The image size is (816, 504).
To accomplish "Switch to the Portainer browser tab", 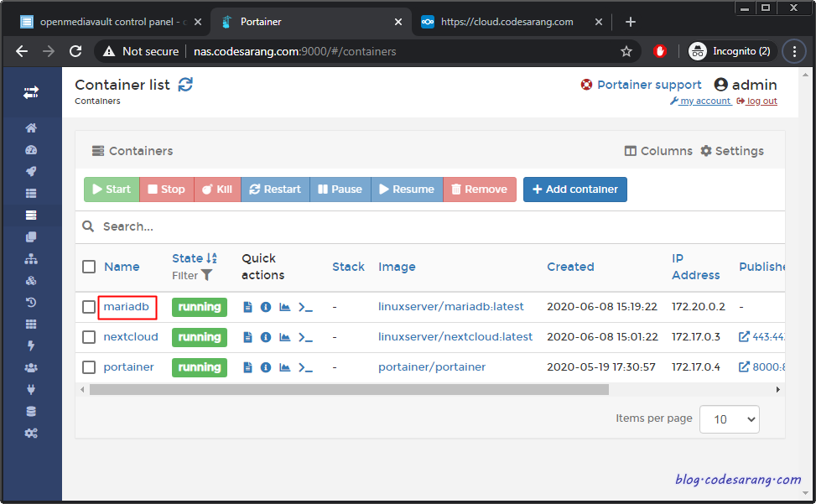I will click(312, 22).
